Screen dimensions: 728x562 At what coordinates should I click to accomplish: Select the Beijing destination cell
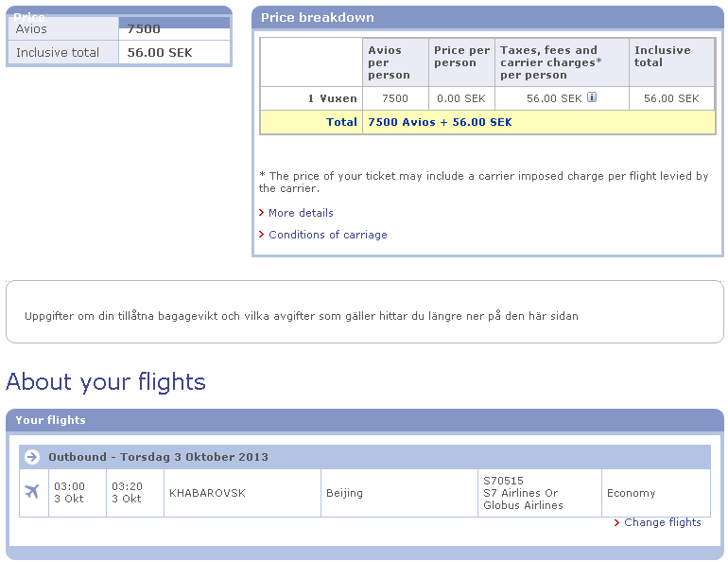point(398,493)
